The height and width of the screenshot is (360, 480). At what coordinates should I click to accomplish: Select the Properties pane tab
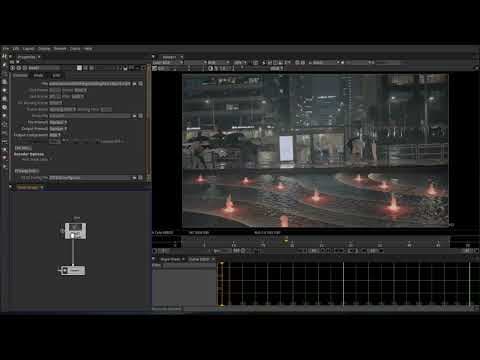pyautogui.click(x=27, y=57)
